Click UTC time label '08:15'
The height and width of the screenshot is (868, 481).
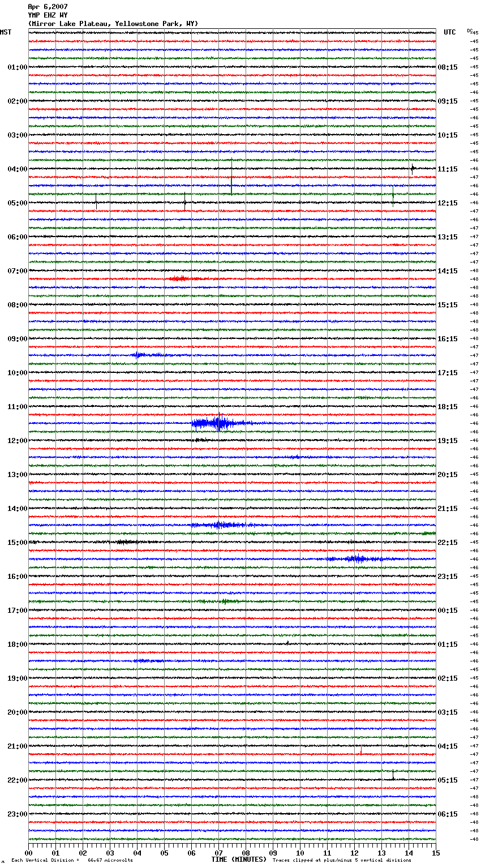(x=448, y=67)
